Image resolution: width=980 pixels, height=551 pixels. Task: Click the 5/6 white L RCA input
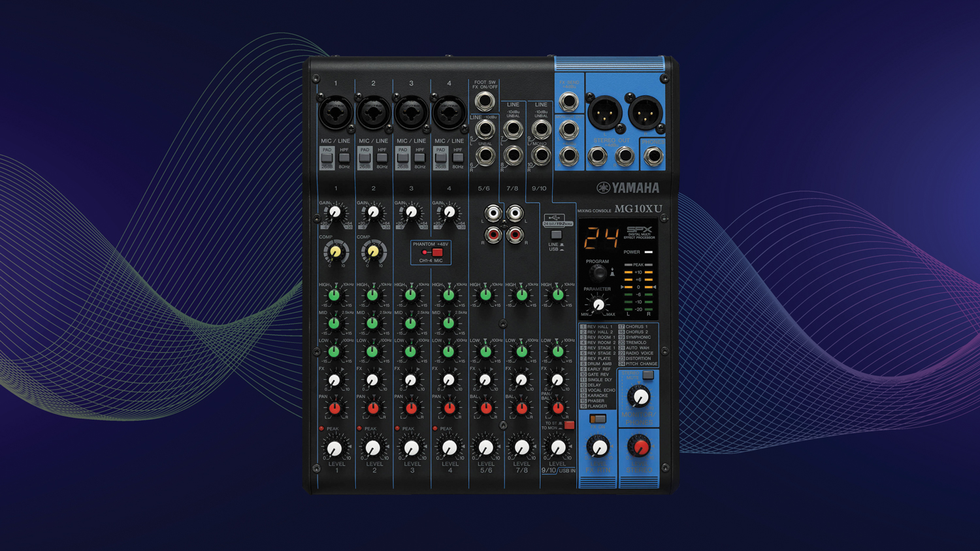(x=493, y=213)
